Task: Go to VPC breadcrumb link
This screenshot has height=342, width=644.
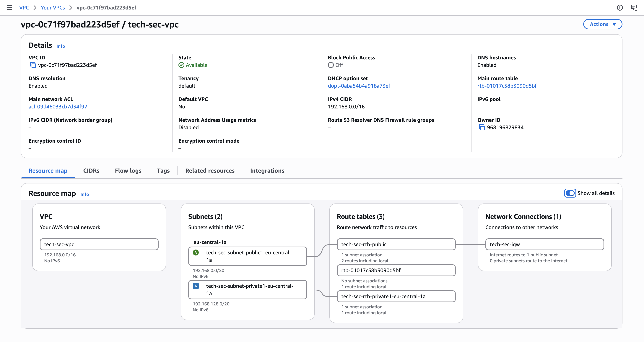Action: click(24, 7)
